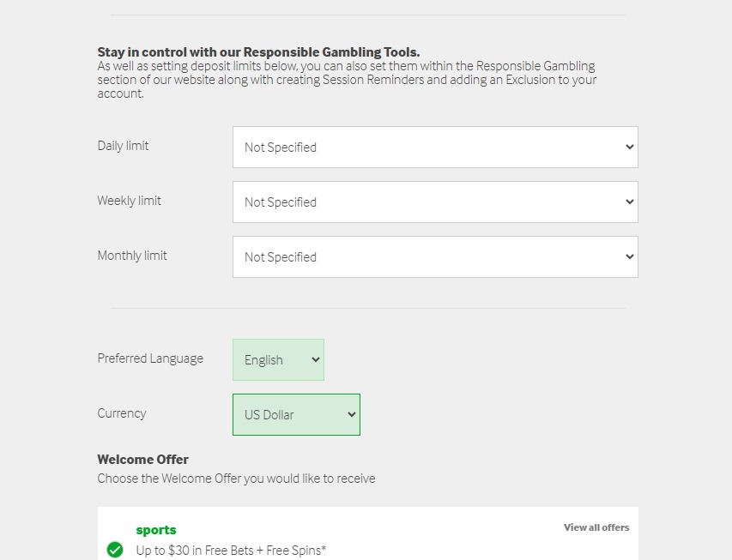Image resolution: width=732 pixels, height=560 pixels.
Task: Open the Monthly limit dropdown
Action: [x=435, y=256]
